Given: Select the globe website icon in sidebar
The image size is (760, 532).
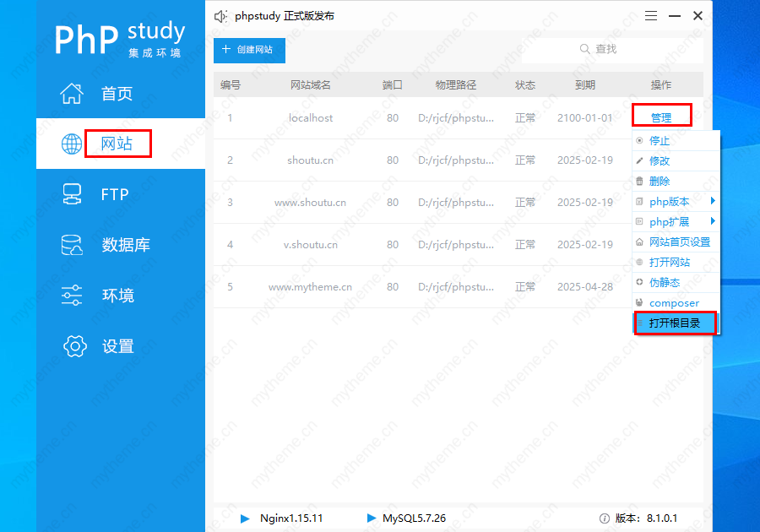Looking at the screenshot, I should (72, 144).
